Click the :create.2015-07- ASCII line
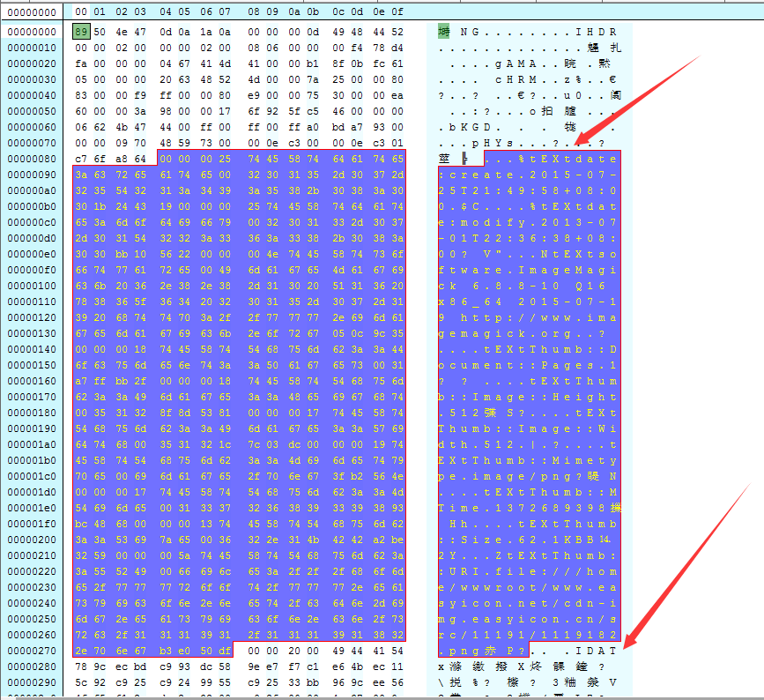This screenshot has width=764, height=700. pyautogui.click(x=529, y=175)
